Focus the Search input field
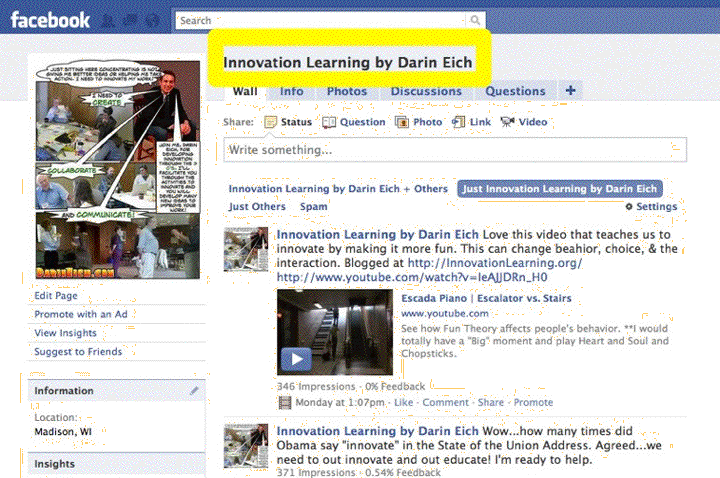 (x=321, y=21)
